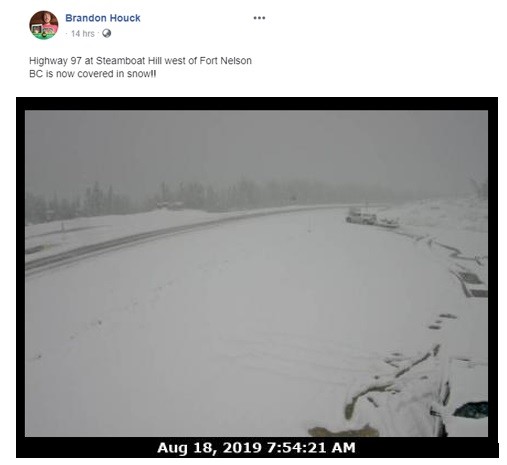Click the bare tree on the snowy hillside
The height and width of the screenshot is (465, 507).
click(479, 188)
